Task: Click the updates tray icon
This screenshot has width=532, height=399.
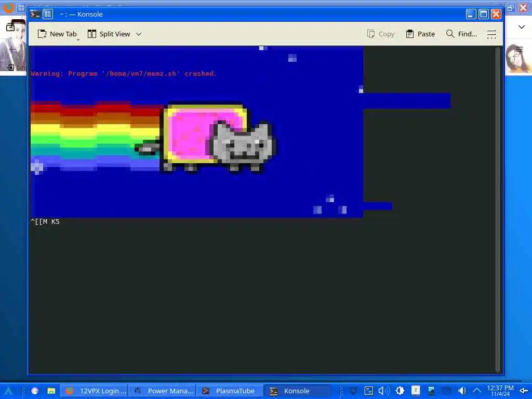Action: (x=416, y=391)
